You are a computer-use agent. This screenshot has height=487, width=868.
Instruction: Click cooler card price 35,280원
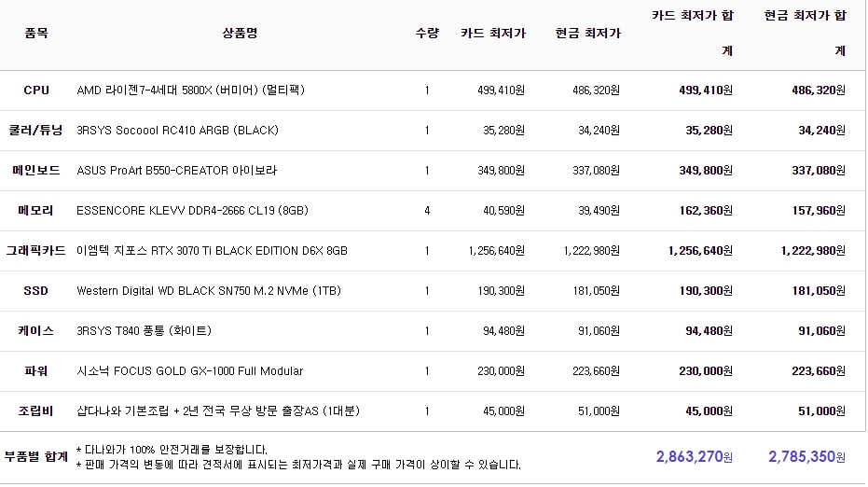pyautogui.click(x=503, y=131)
